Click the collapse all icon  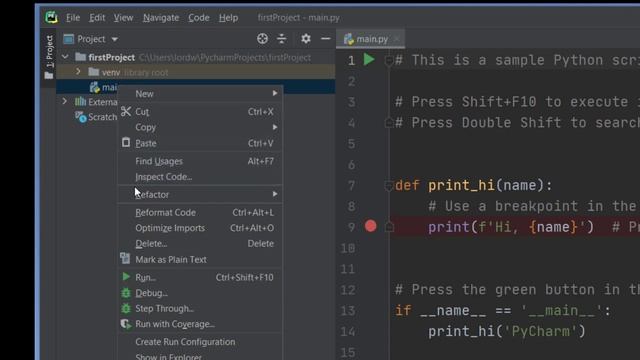[x=282, y=39]
